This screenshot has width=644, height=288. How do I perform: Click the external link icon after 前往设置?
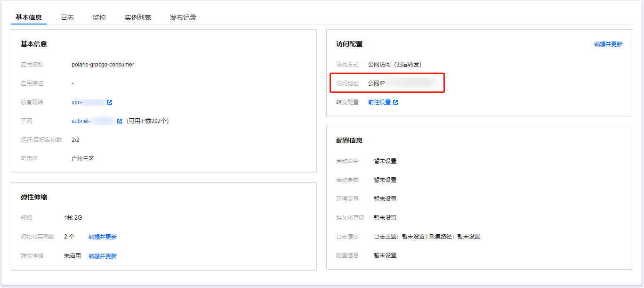point(395,102)
